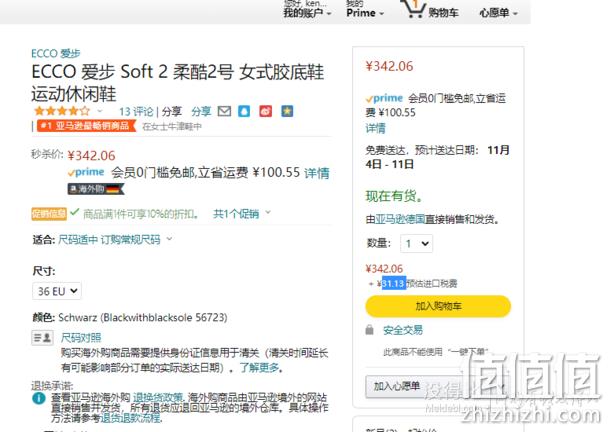Click the 商品满1件可享10%的折扣 promotion text
This screenshot has width=610, height=432.
point(141,214)
